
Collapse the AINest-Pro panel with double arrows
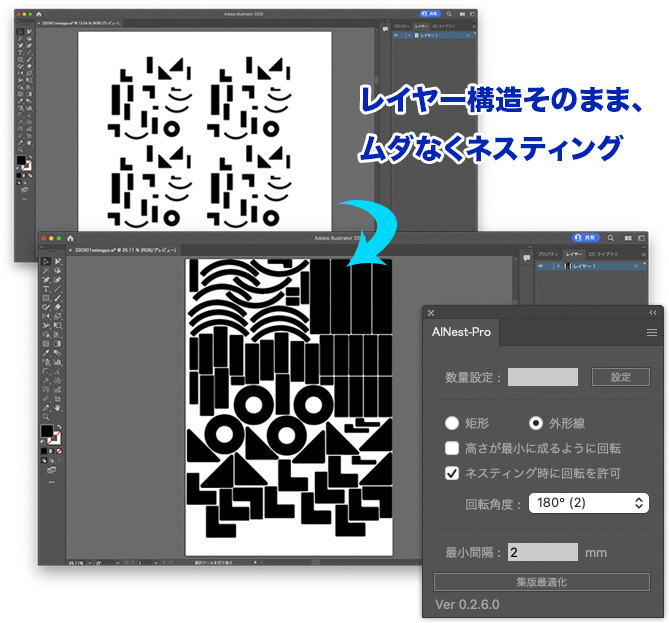652,313
